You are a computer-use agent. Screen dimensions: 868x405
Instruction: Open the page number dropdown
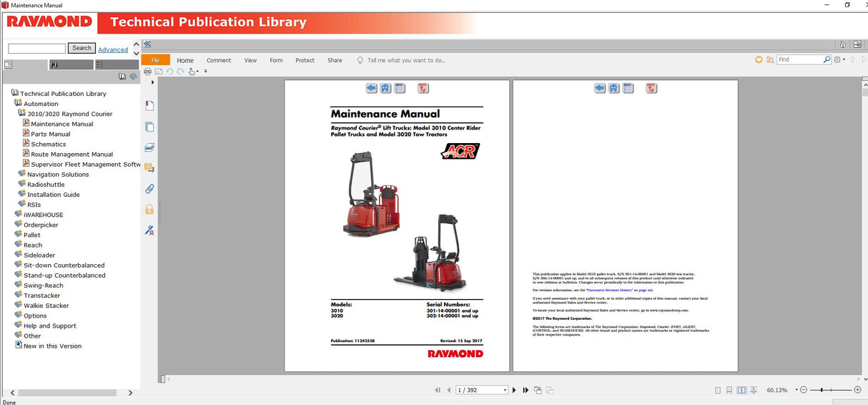pyautogui.click(x=505, y=390)
